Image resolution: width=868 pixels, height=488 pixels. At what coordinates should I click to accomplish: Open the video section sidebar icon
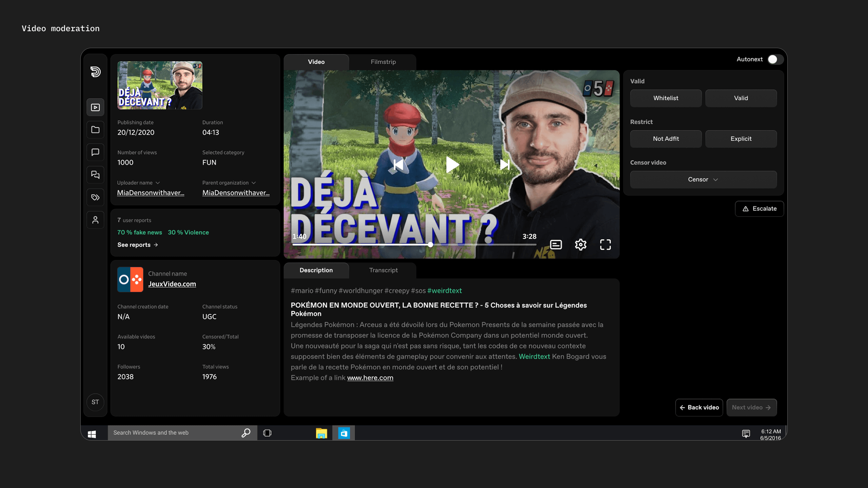(95, 107)
